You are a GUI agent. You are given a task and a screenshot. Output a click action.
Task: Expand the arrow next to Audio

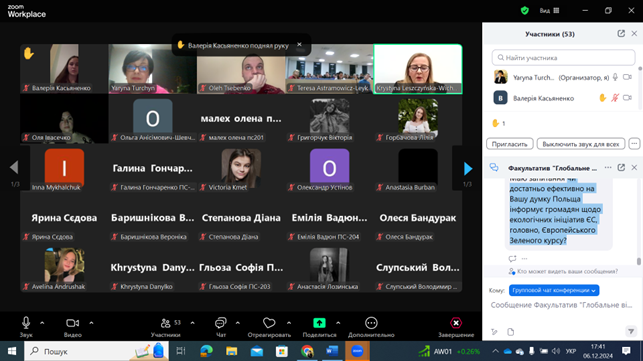click(42, 323)
